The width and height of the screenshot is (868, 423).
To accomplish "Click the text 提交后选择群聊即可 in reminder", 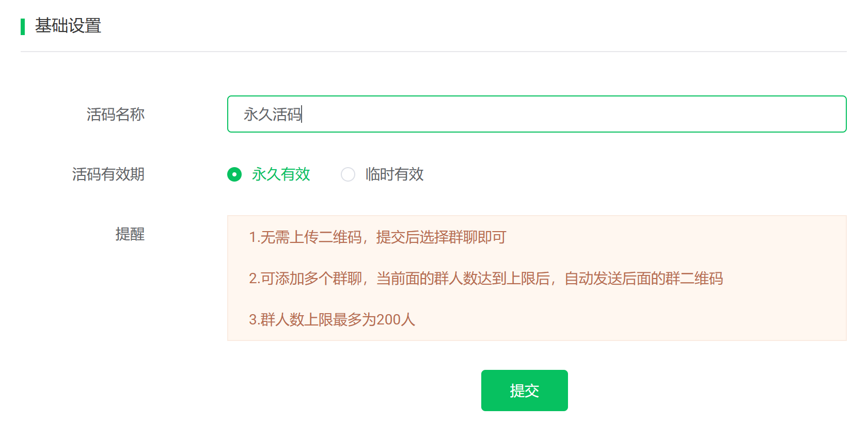I will pyautogui.click(x=441, y=237).
